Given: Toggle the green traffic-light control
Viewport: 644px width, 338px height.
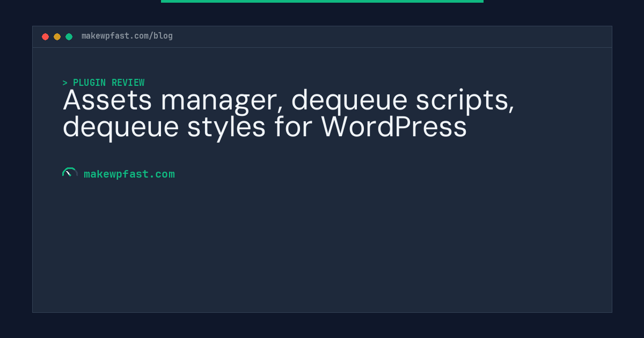Looking at the screenshot, I should (69, 36).
